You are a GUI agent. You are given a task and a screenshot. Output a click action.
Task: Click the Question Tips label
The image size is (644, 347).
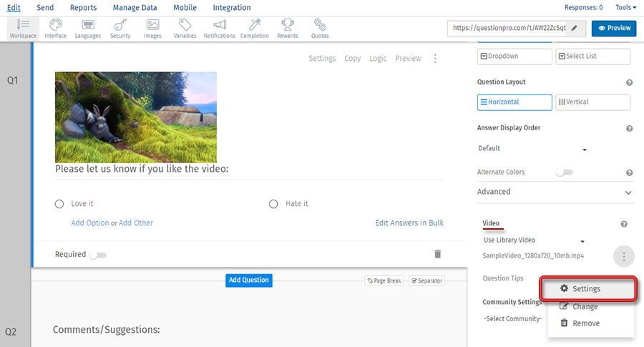tap(503, 278)
